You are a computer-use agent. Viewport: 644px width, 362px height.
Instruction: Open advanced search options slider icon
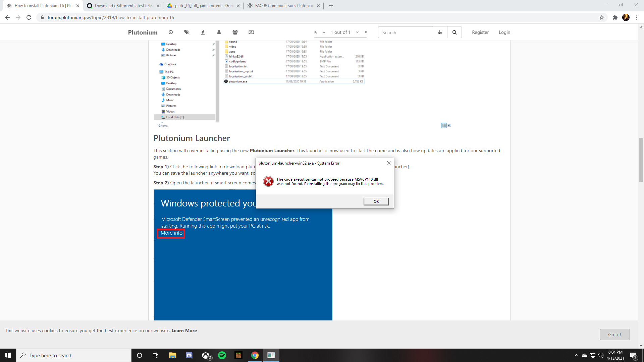[440, 32]
